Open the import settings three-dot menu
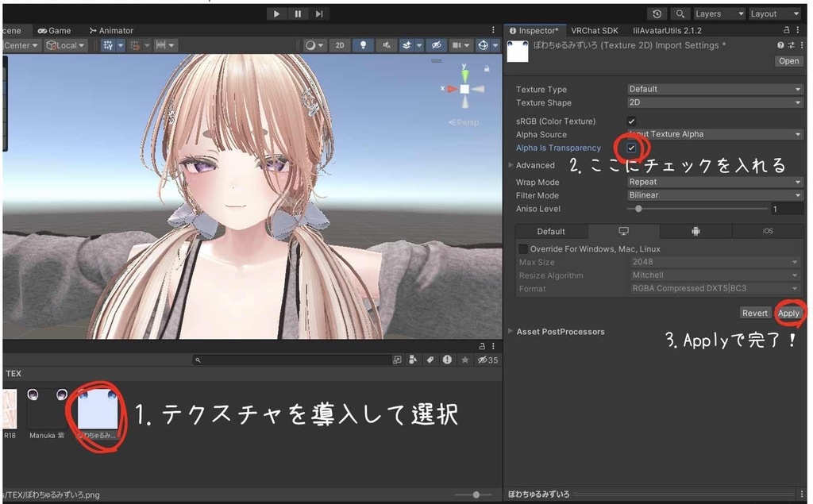The image size is (813, 504). point(802,45)
